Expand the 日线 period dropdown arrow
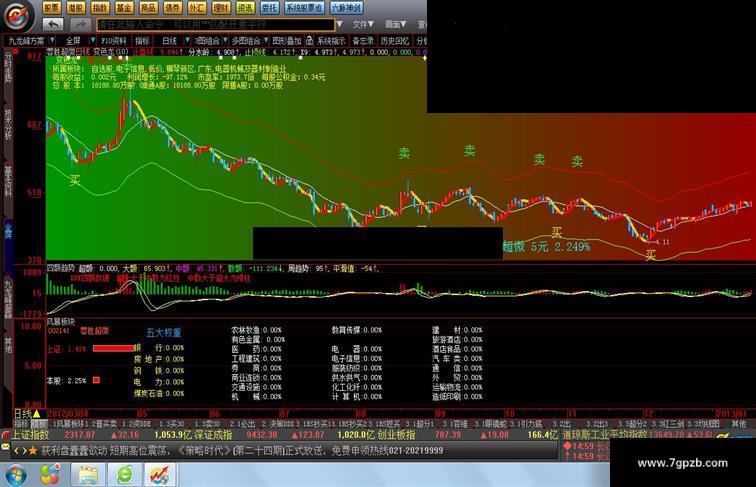 [x=187, y=41]
